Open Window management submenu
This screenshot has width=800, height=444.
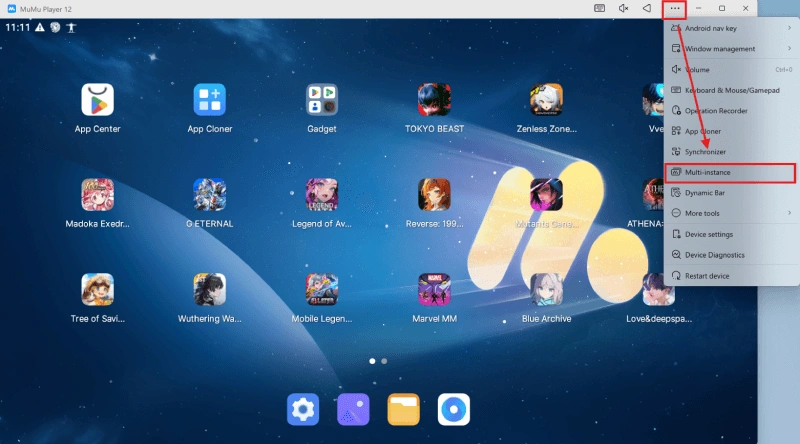point(732,48)
